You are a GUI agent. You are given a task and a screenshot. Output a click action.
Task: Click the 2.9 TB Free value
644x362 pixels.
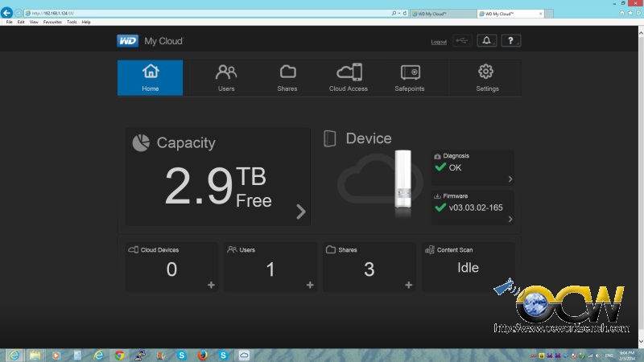coord(218,186)
